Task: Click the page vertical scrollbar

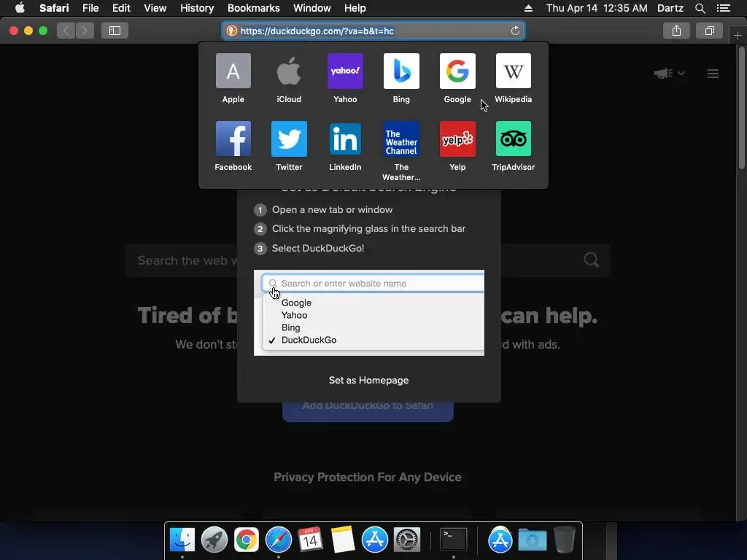Action: pos(741,107)
